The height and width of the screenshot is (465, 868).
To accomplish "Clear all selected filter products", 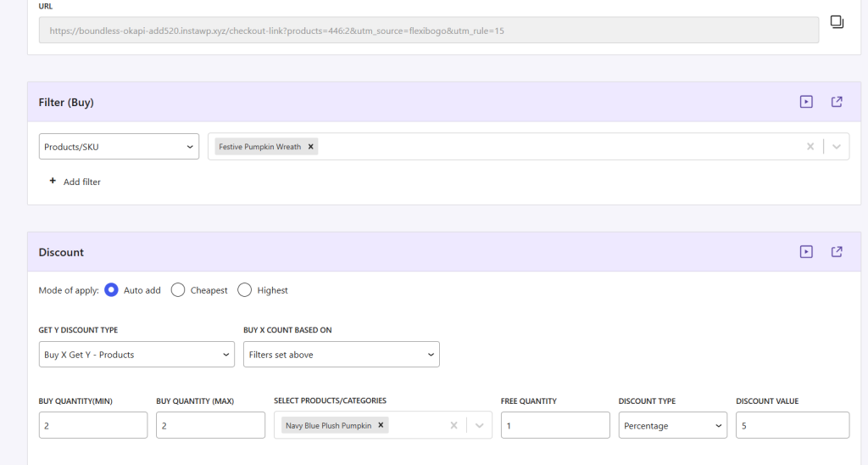I will pos(810,147).
